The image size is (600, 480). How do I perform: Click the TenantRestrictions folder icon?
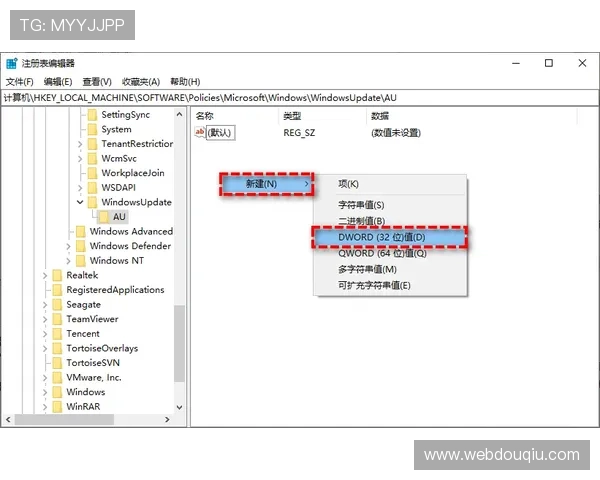(x=92, y=144)
